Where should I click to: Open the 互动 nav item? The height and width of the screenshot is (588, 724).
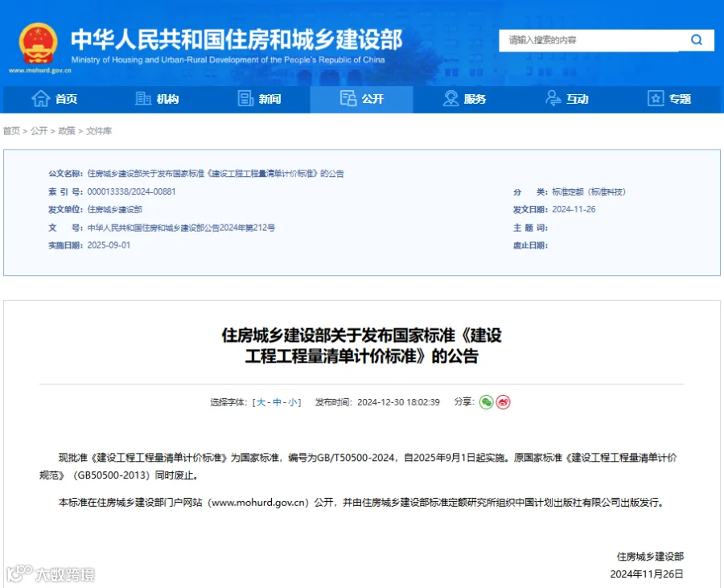click(x=566, y=99)
